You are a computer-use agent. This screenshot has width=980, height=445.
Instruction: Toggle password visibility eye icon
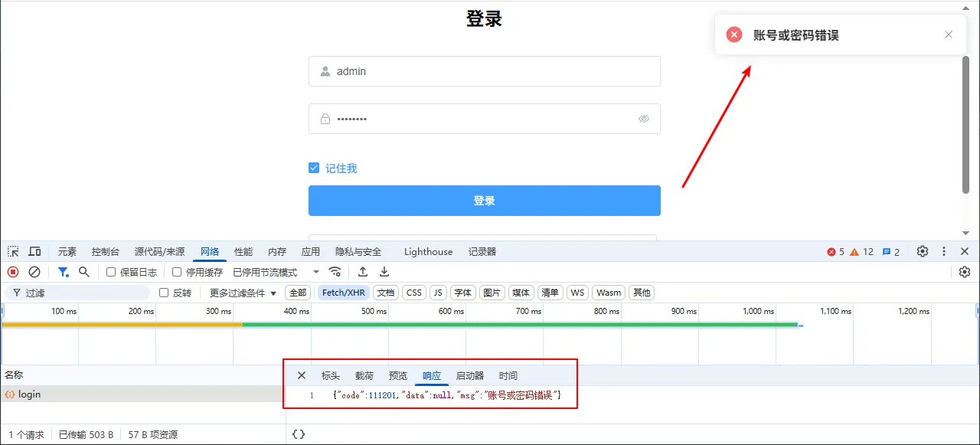(x=644, y=119)
